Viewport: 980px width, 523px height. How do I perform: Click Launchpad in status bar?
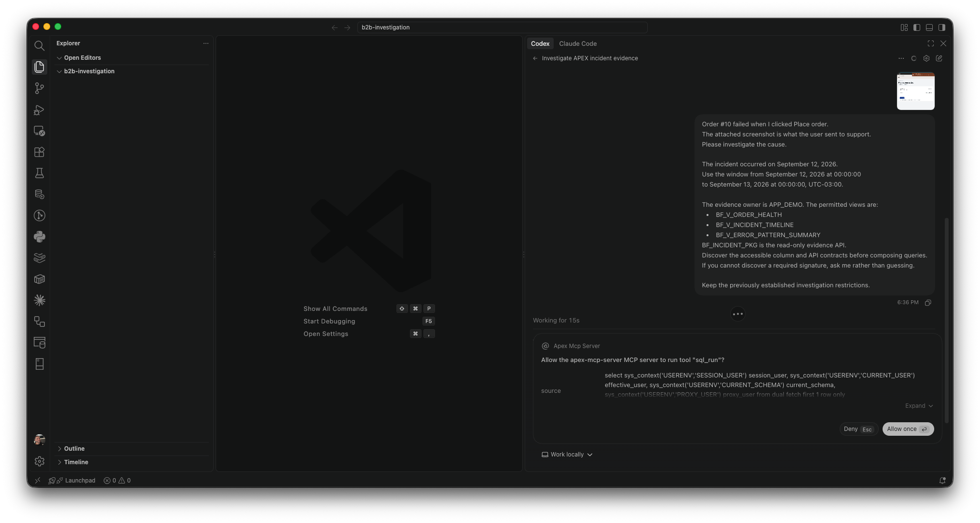pyautogui.click(x=72, y=481)
